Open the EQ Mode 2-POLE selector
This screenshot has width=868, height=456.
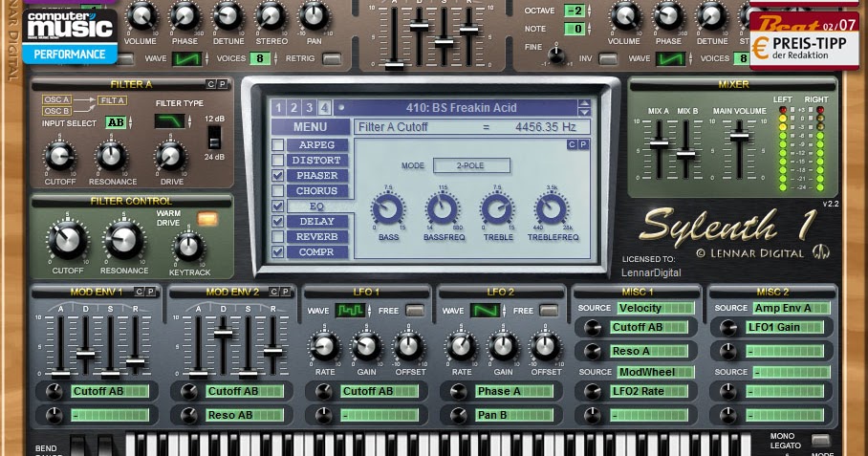click(x=471, y=165)
